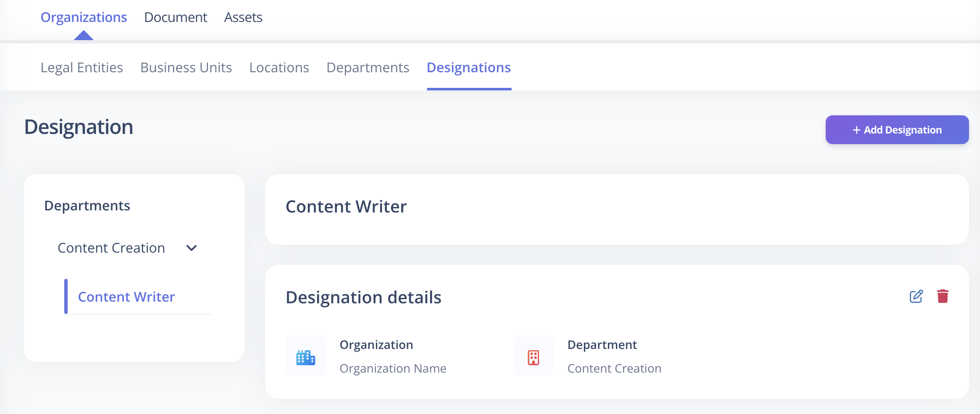
Task: Select Content Creation department row
Action: [127, 248]
